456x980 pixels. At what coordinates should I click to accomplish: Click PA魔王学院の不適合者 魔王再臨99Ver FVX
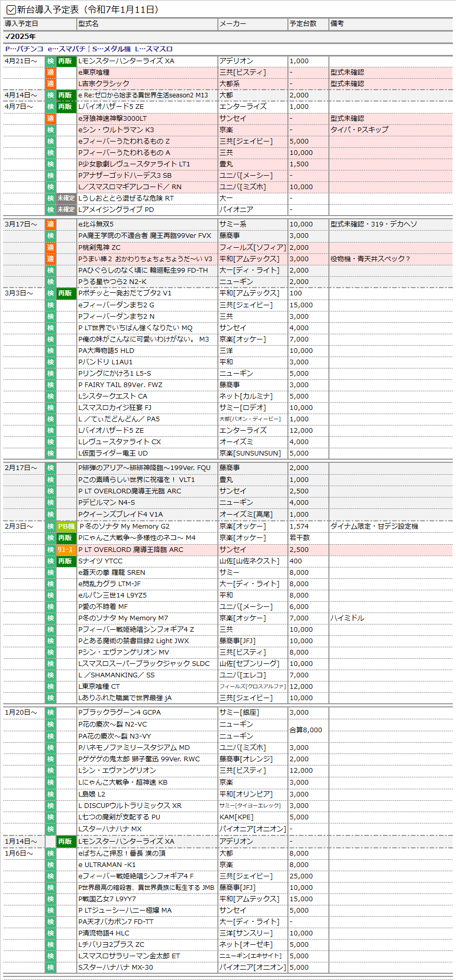145,236
